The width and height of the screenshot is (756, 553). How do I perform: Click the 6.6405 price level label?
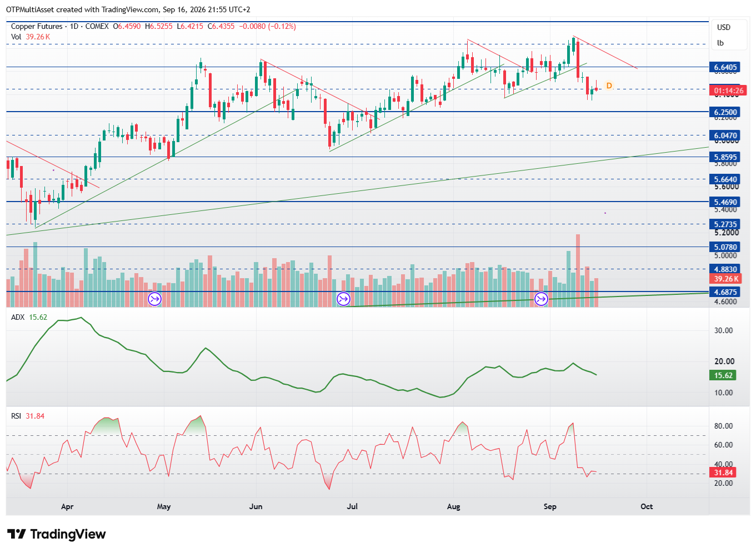[x=725, y=67]
